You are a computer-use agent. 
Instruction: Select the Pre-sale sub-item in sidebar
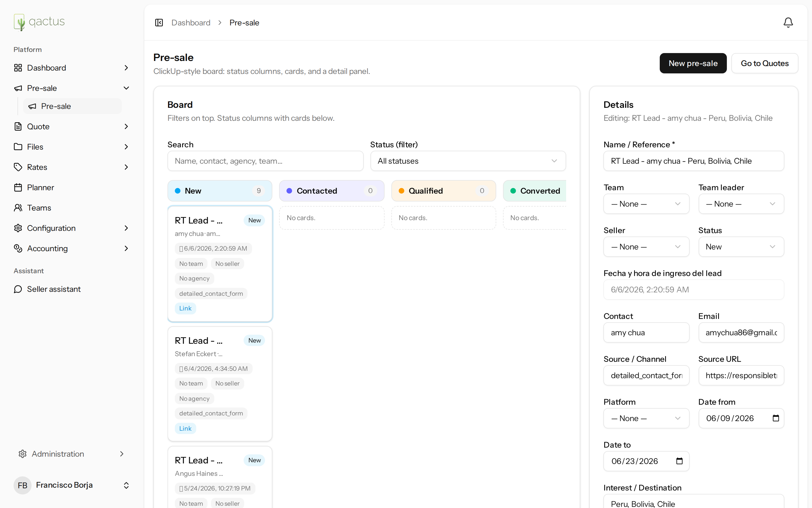pyautogui.click(x=72, y=106)
